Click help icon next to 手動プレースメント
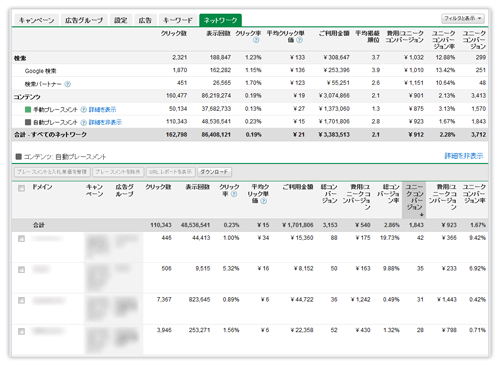500x366 pixels. click(84, 110)
